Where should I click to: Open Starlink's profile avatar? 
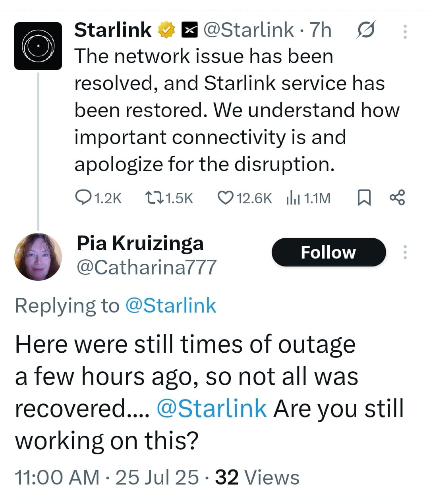click(38, 46)
